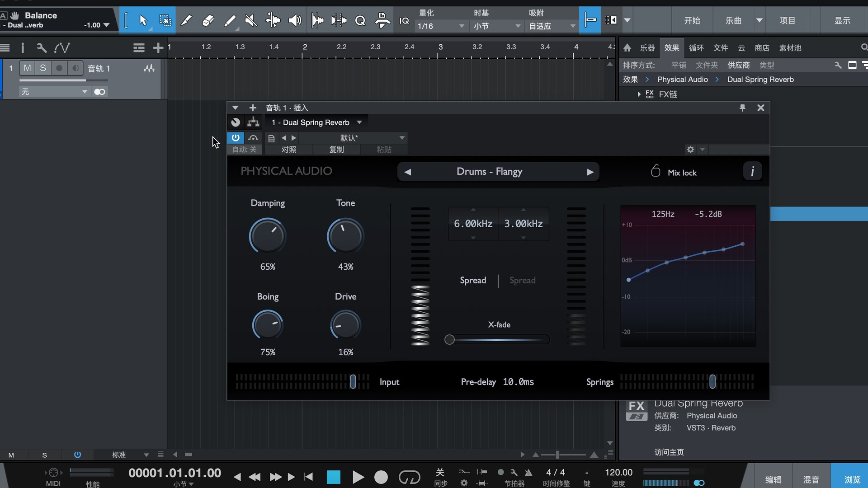Toggle monitor on 音轨 1

coord(75,68)
